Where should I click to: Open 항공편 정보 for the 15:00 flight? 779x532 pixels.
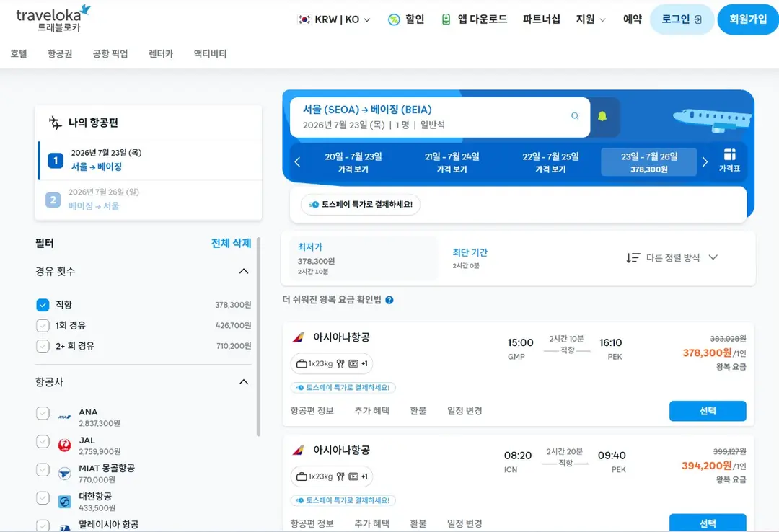pos(312,411)
